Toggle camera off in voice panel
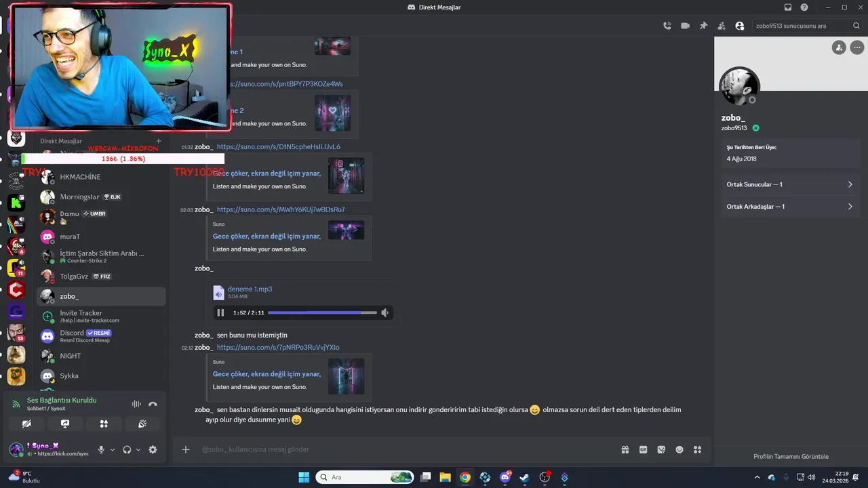The height and width of the screenshot is (488, 868). pyautogui.click(x=26, y=424)
